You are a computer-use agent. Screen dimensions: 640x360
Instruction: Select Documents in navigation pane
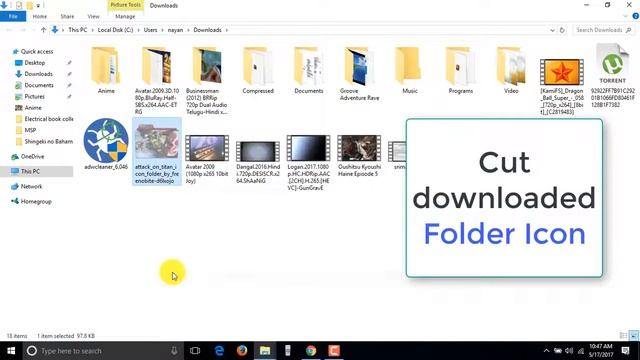tap(39, 85)
